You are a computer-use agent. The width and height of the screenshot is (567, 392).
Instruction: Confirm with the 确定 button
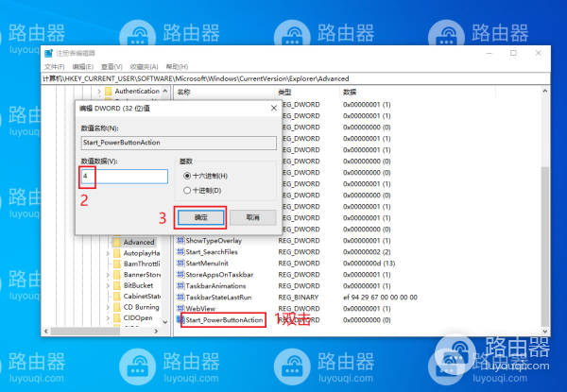point(200,217)
